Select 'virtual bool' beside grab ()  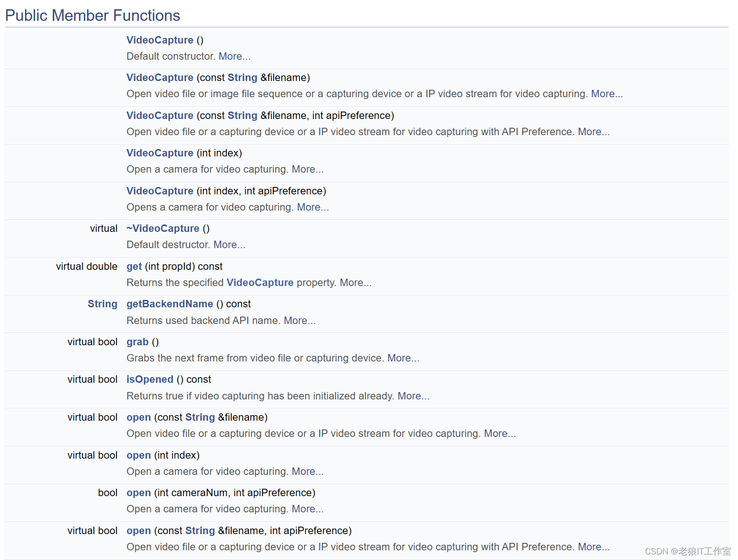click(93, 342)
